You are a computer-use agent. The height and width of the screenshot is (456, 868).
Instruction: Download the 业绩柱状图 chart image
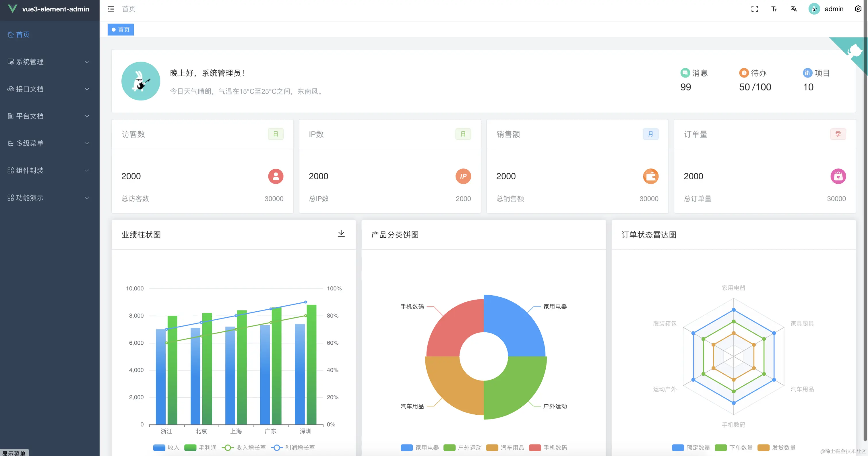[x=341, y=233]
